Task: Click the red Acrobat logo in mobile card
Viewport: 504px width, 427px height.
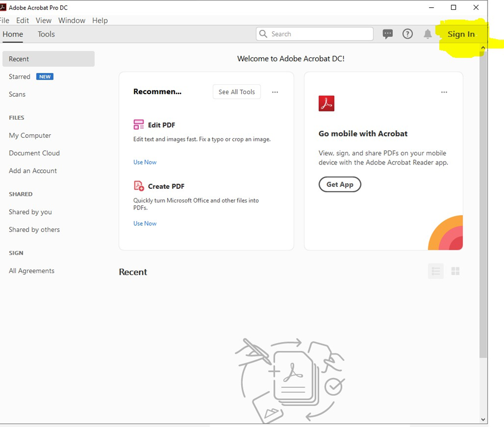Action: coord(326,103)
